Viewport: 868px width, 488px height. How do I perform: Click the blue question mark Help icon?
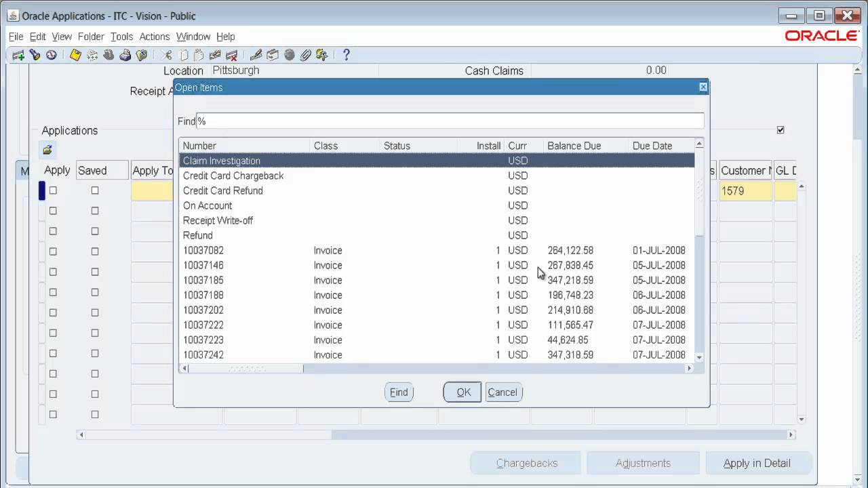[x=346, y=56]
